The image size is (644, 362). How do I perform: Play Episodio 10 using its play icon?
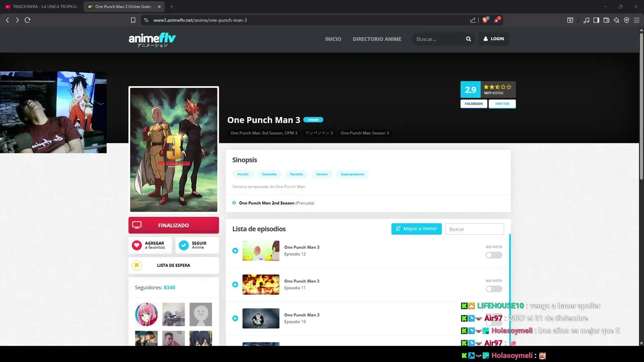click(x=235, y=318)
